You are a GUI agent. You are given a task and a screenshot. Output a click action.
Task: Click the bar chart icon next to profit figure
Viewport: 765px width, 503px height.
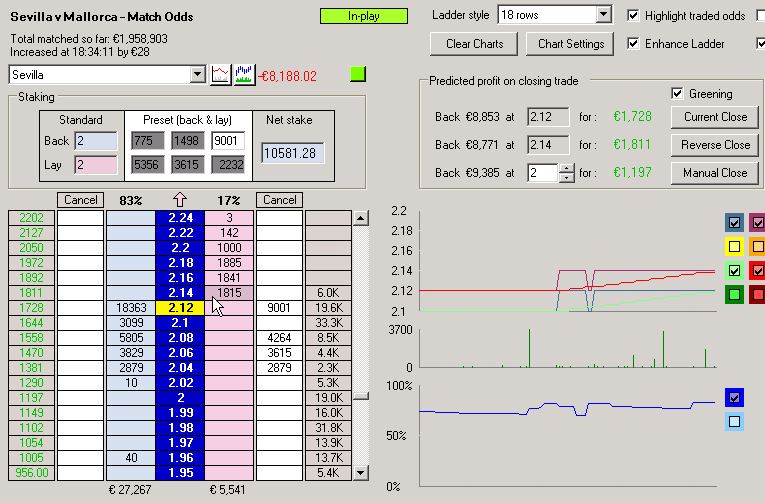243,75
